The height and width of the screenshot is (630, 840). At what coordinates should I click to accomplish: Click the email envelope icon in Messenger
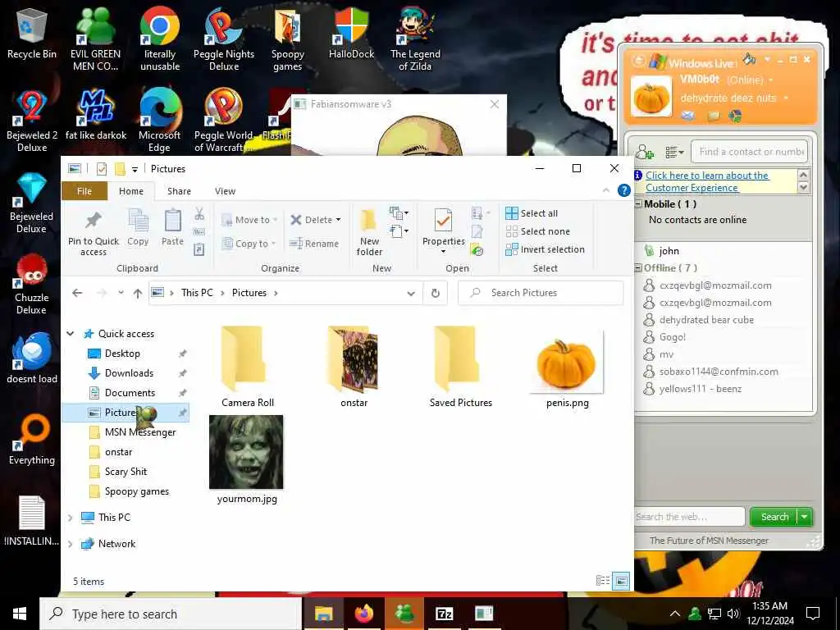coord(688,115)
